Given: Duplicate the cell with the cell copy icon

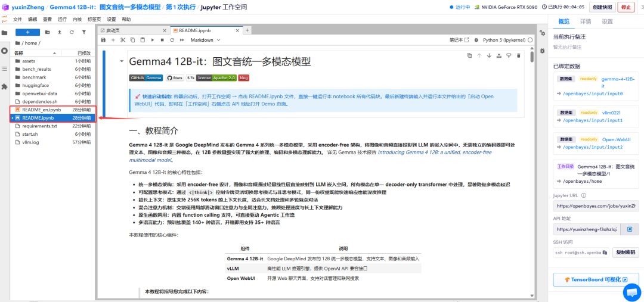Looking at the screenshot, I should pyautogui.click(x=469, y=55).
